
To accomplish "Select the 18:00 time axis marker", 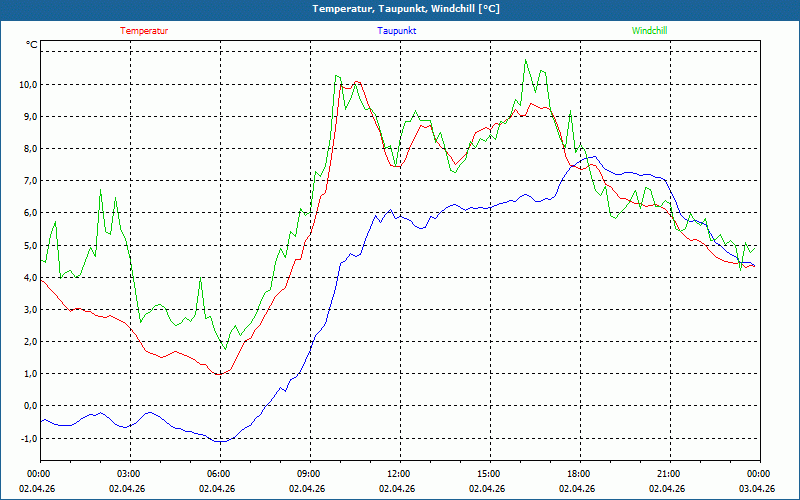I will (578, 474).
